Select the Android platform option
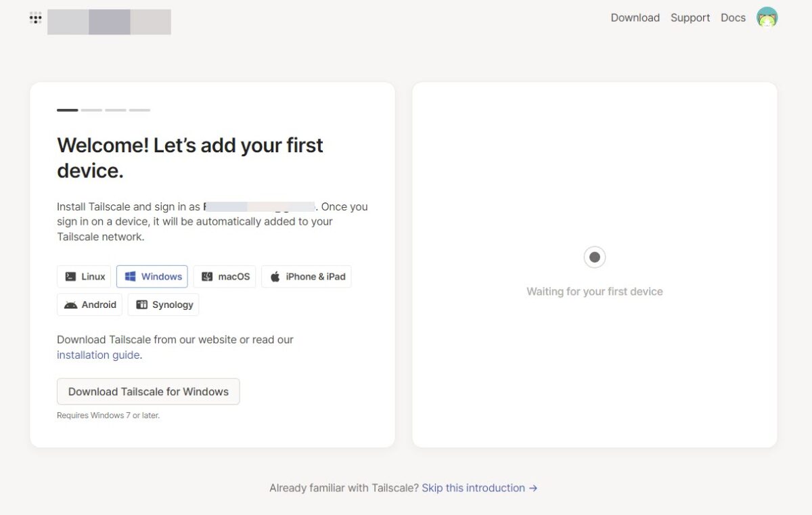This screenshot has width=812, height=515. tap(89, 305)
